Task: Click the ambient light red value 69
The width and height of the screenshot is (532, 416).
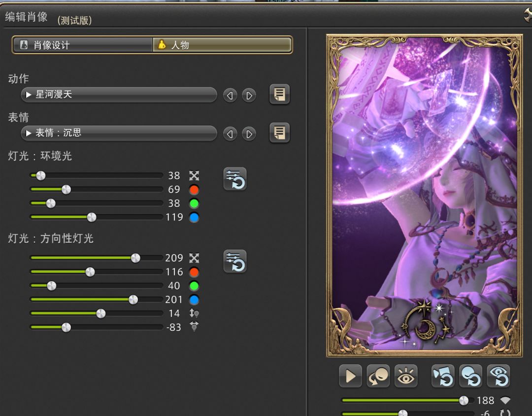Action: click(x=174, y=190)
